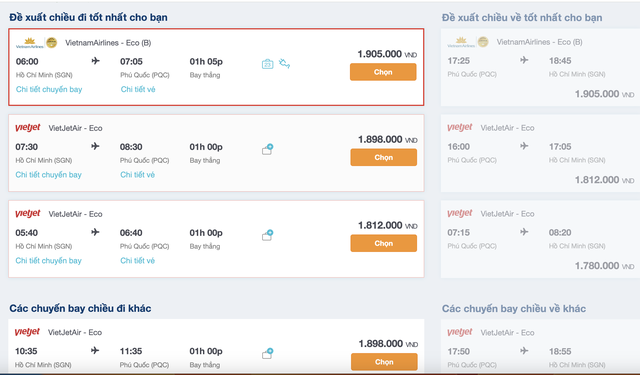Choose the VietJet 10:35 outbound flight
This screenshot has height=375, width=640.
pyautogui.click(x=384, y=362)
